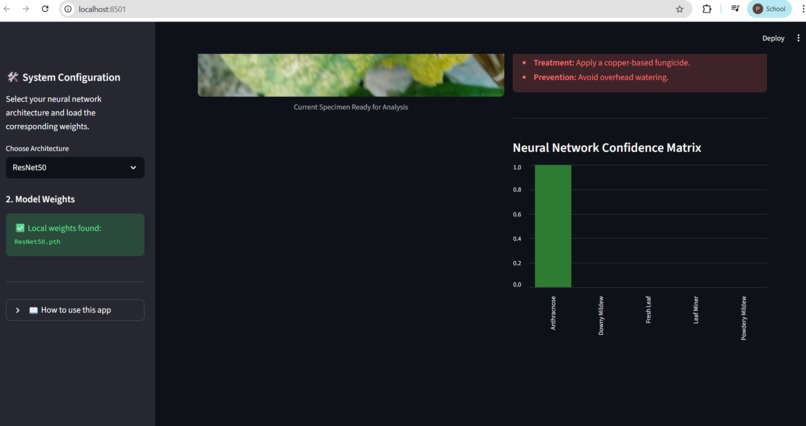
Task: Go back with the browser back arrow
Action: [x=7, y=9]
